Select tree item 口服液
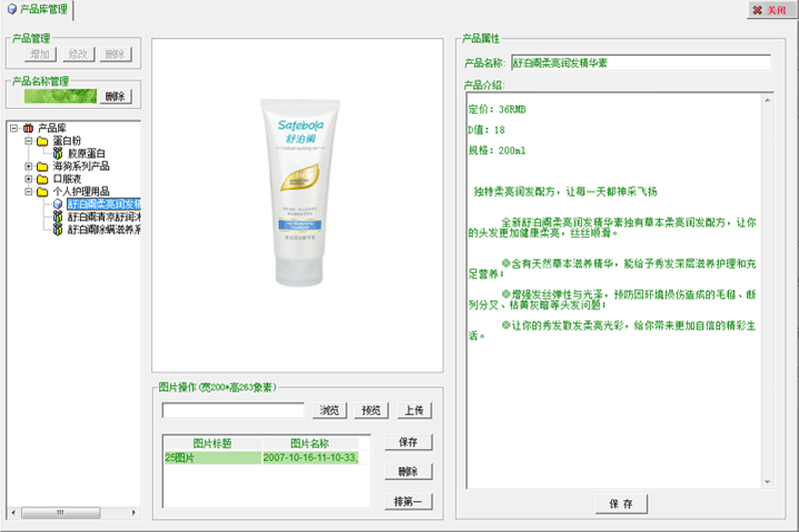This screenshot has width=799, height=532. [67, 179]
